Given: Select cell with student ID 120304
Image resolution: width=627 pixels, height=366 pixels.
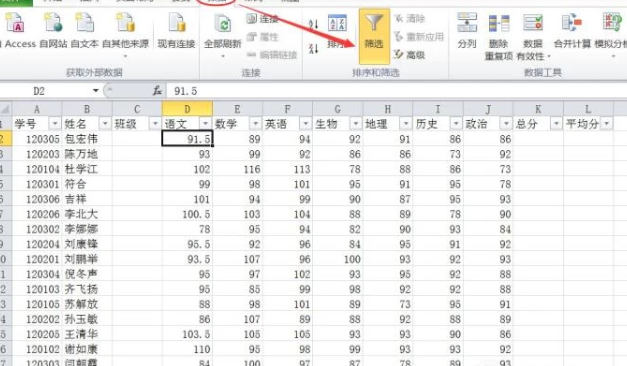Looking at the screenshot, I should pyautogui.click(x=37, y=274).
